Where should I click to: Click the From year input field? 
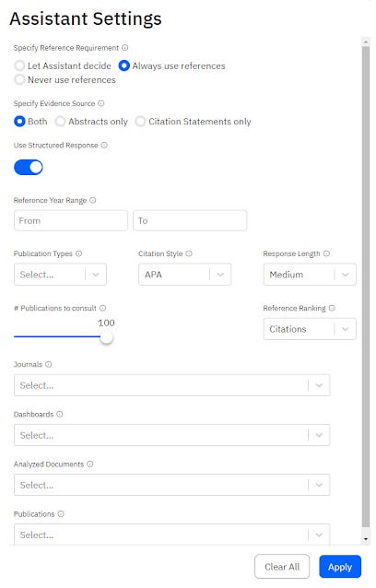pyautogui.click(x=71, y=220)
